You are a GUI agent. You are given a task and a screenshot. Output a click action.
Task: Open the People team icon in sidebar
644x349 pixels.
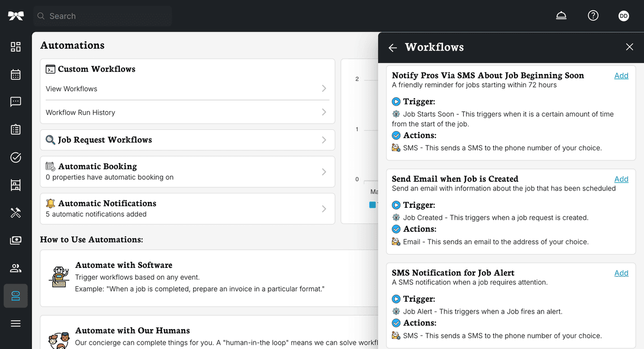pos(16,268)
